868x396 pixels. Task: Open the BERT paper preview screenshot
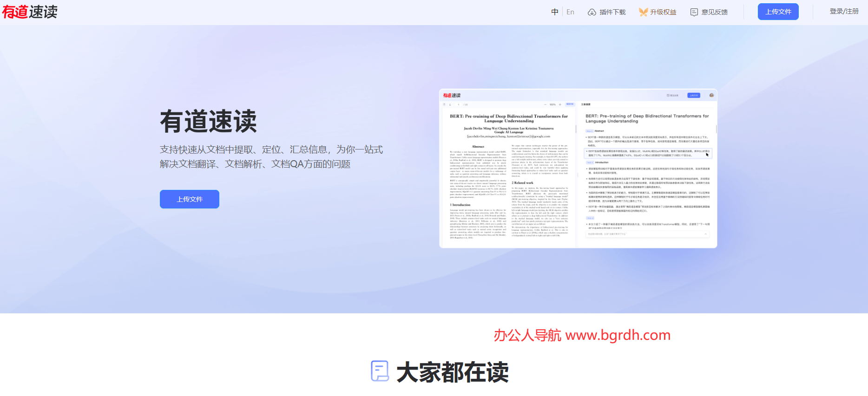(x=578, y=169)
